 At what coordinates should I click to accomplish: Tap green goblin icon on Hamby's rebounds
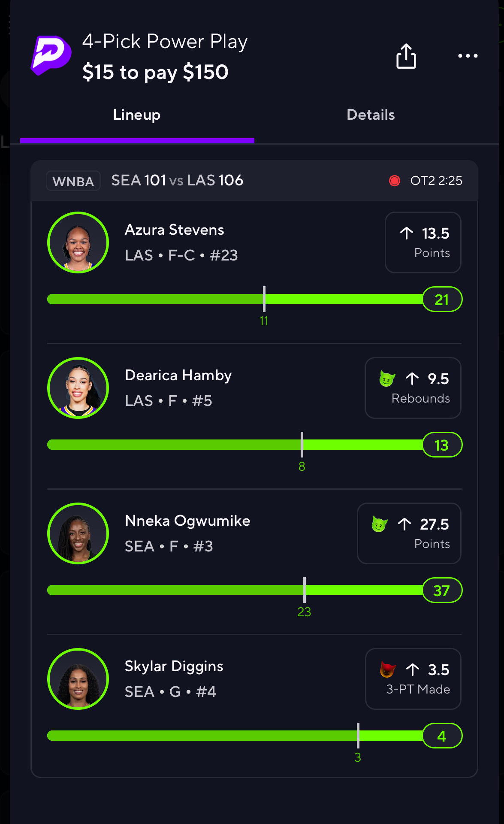tap(387, 379)
